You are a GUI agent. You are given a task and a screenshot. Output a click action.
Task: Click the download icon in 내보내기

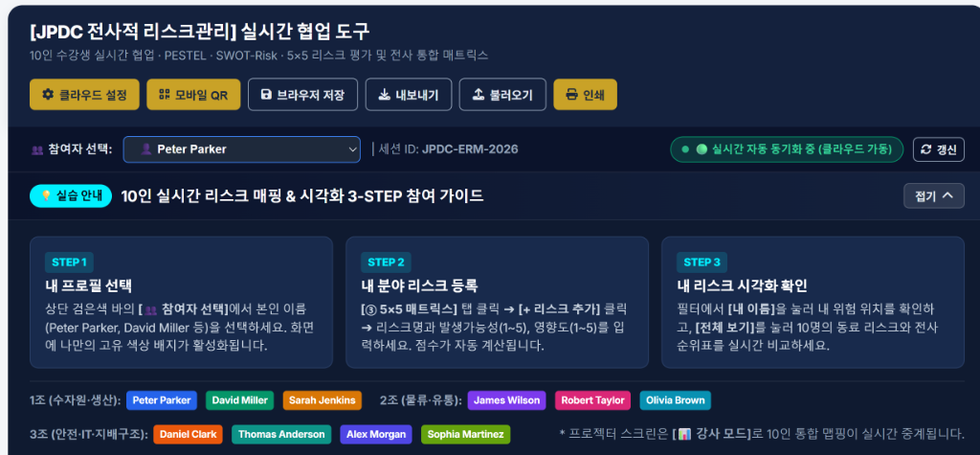(x=385, y=95)
